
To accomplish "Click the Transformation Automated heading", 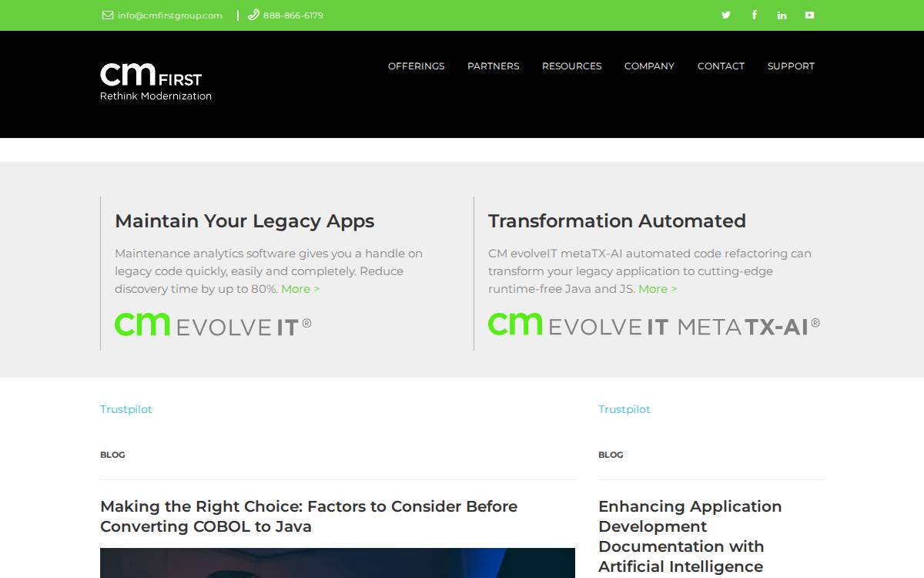I will pos(617,221).
